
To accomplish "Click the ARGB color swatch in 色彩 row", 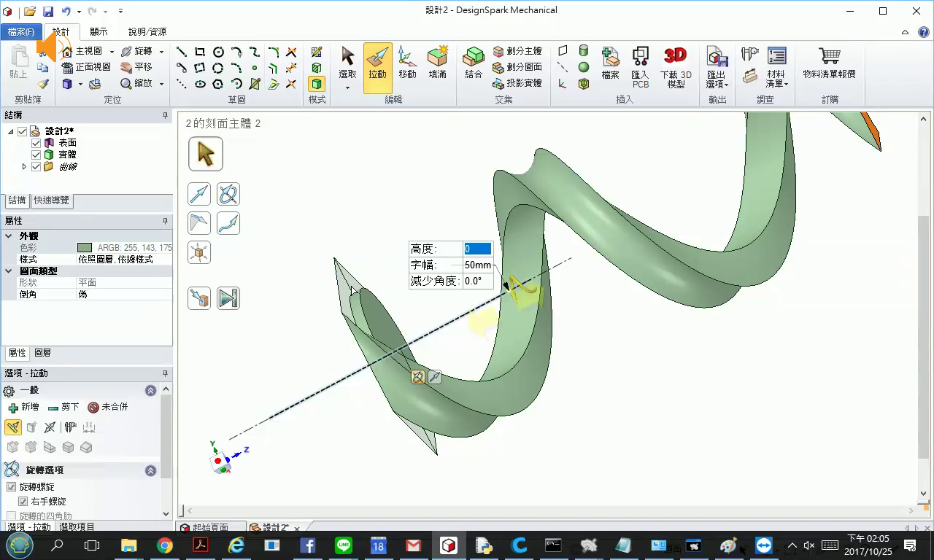I will pos(85,248).
